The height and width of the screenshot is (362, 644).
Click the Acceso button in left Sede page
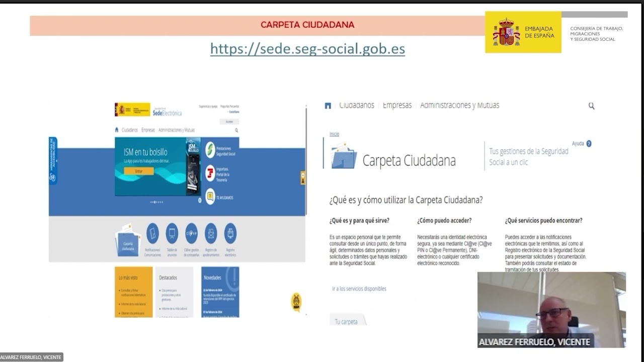pos(229,122)
